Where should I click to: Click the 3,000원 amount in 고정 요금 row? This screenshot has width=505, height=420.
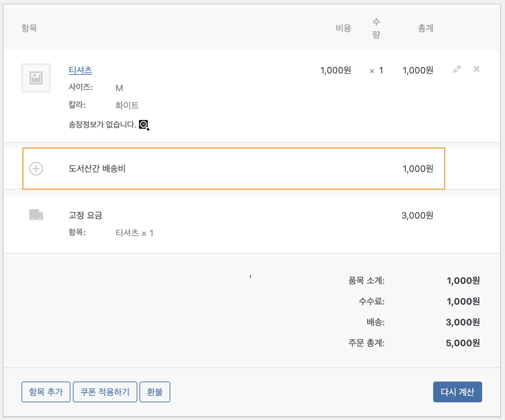point(417,216)
